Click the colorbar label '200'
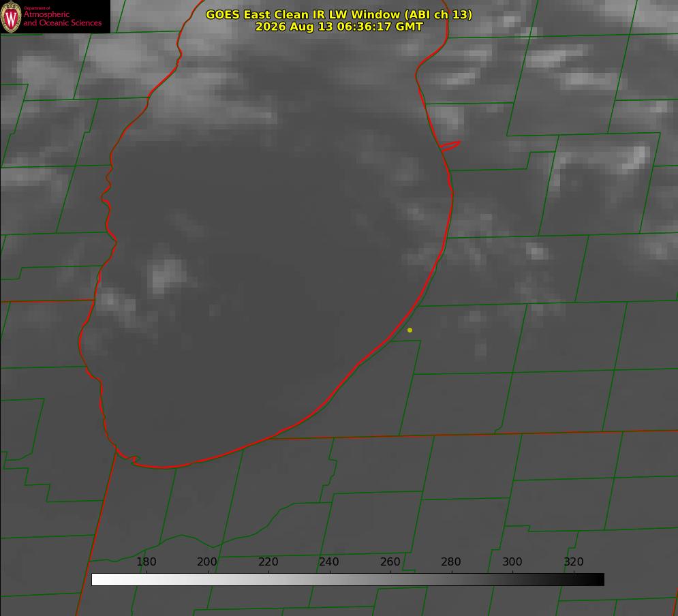 coord(207,561)
